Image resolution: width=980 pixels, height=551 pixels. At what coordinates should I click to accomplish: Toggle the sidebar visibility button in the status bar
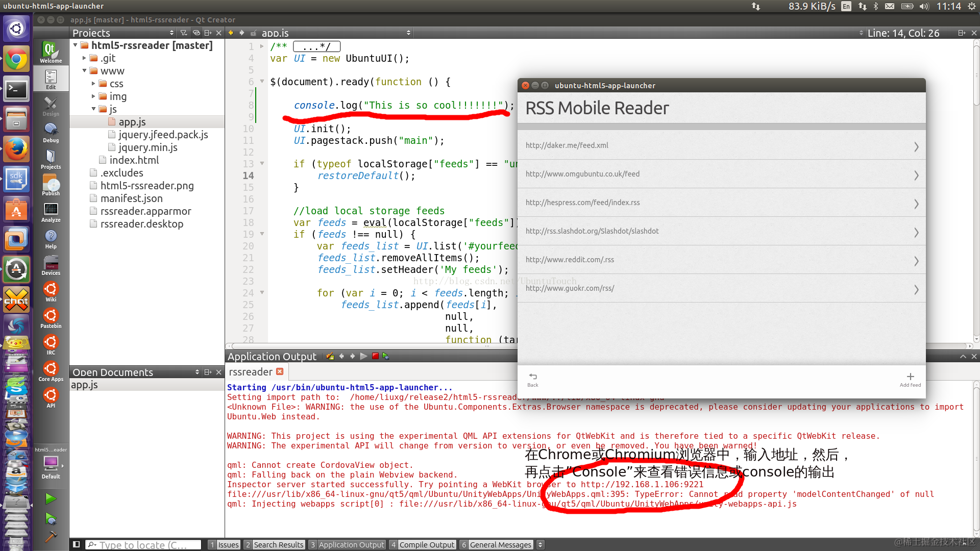pyautogui.click(x=76, y=544)
